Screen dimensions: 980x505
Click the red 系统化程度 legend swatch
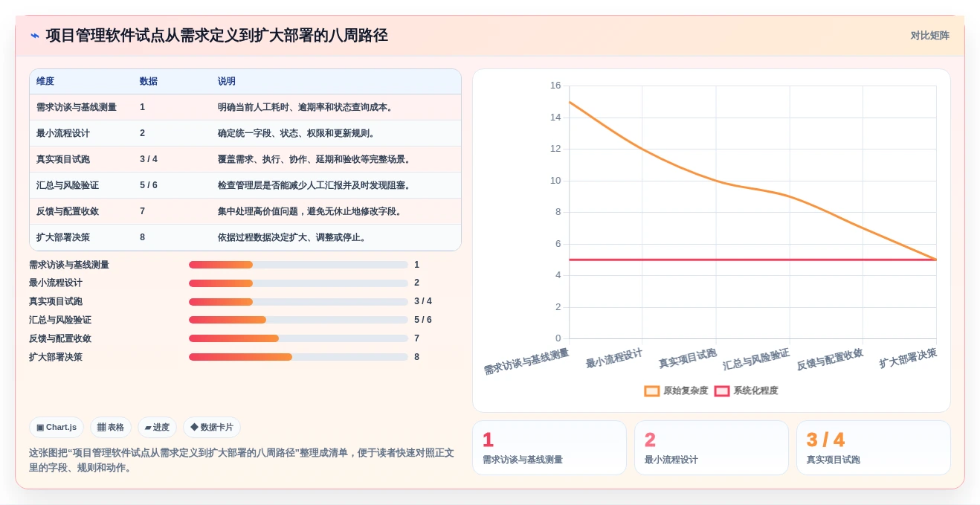click(722, 390)
